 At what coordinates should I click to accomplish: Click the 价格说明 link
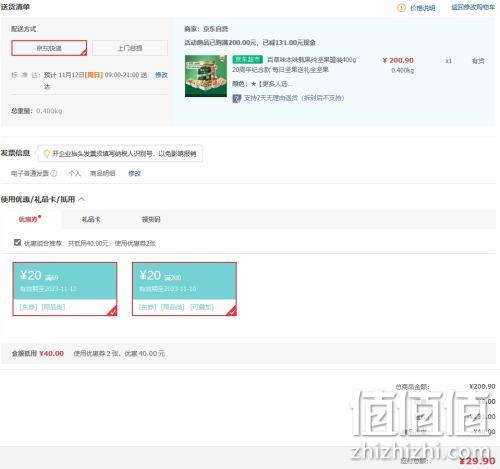pos(422,8)
